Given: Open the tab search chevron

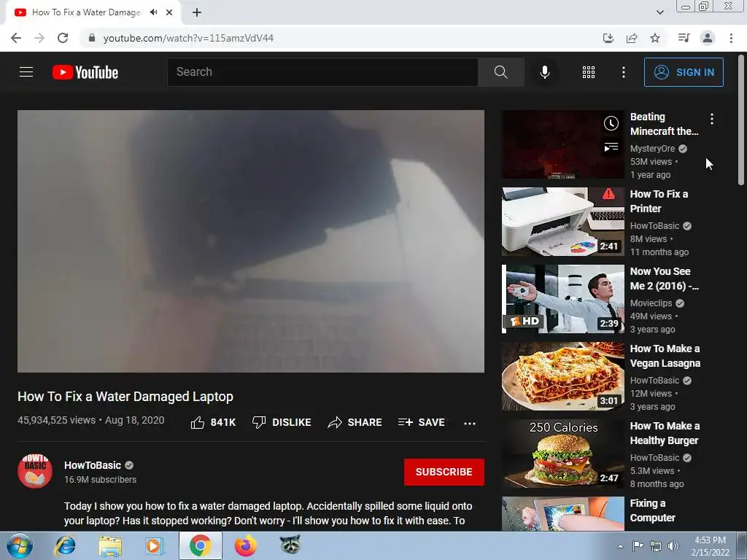Looking at the screenshot, I should (659, 12).
